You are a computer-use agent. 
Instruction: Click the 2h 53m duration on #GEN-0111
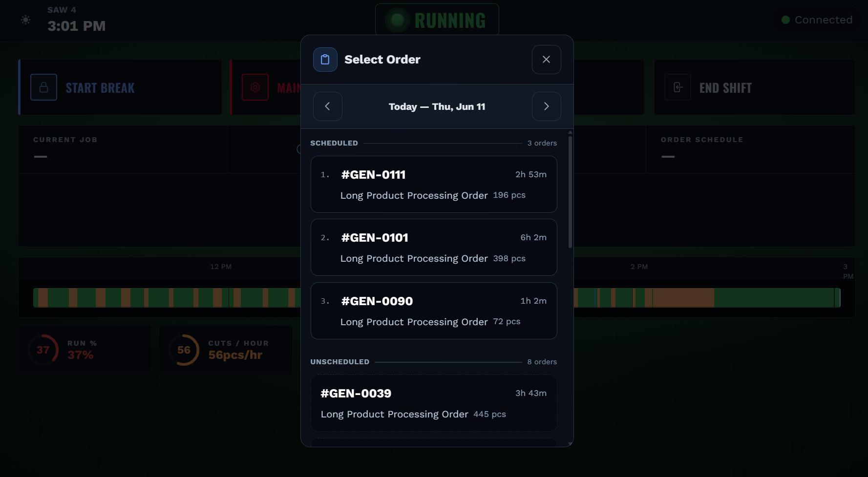coord(531,174)
